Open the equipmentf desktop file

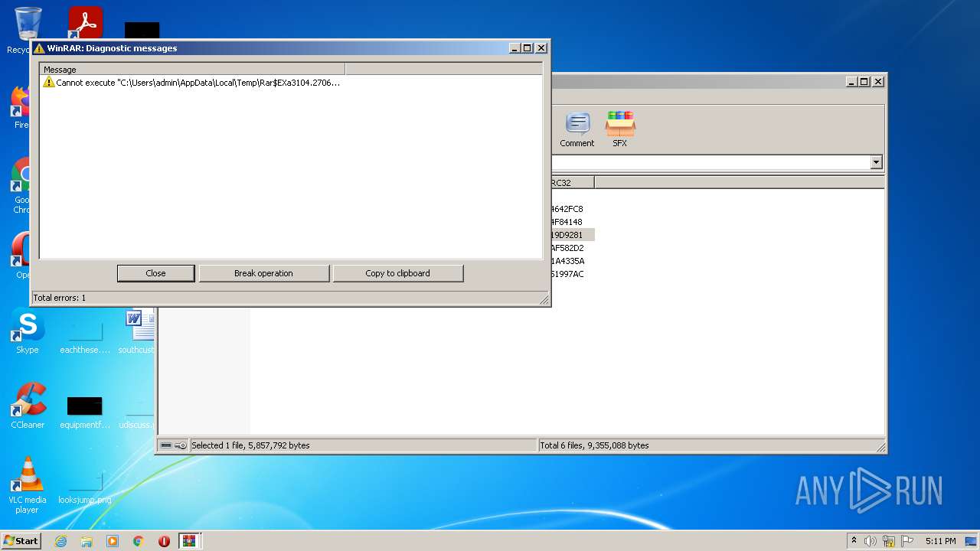(85, 411)
